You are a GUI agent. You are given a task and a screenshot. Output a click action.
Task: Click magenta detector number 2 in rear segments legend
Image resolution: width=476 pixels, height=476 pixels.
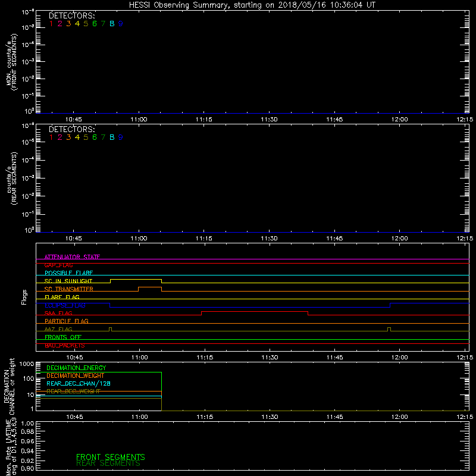point(60,137)
